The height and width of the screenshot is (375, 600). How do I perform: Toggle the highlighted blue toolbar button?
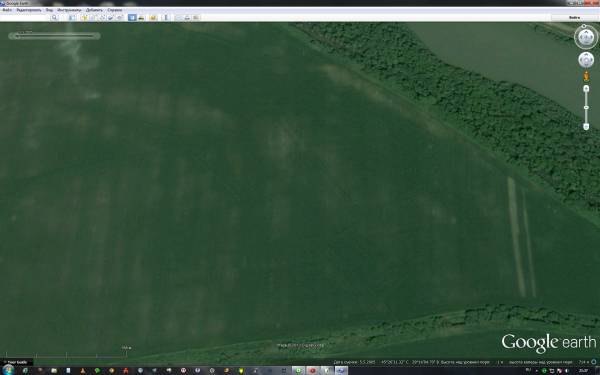pyautogui.click(x=132, y=17)
